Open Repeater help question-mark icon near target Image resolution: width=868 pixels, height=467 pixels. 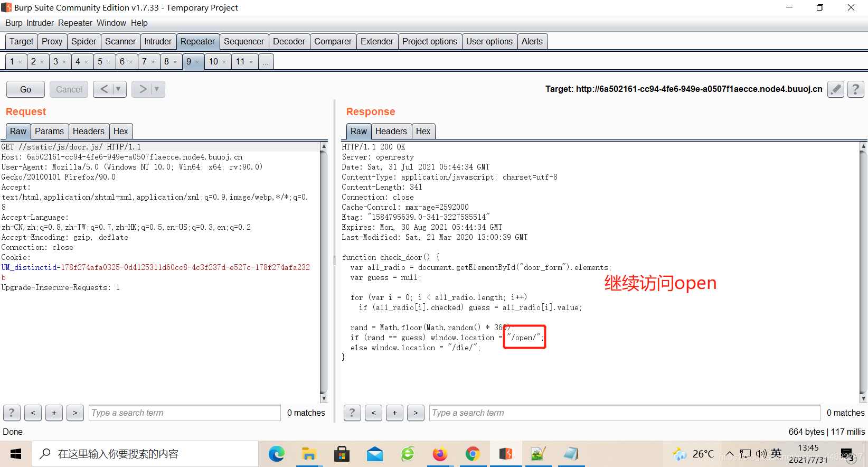click(856, 89)
